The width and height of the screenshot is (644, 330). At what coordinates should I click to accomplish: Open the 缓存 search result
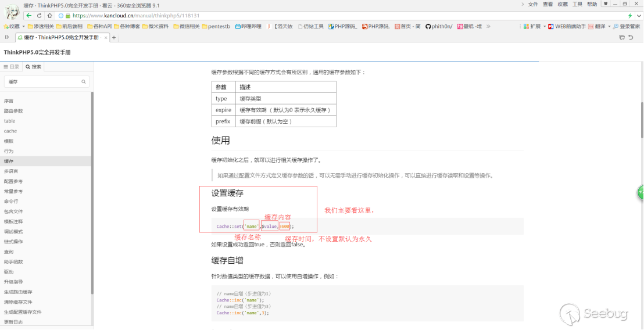(9, 162)
